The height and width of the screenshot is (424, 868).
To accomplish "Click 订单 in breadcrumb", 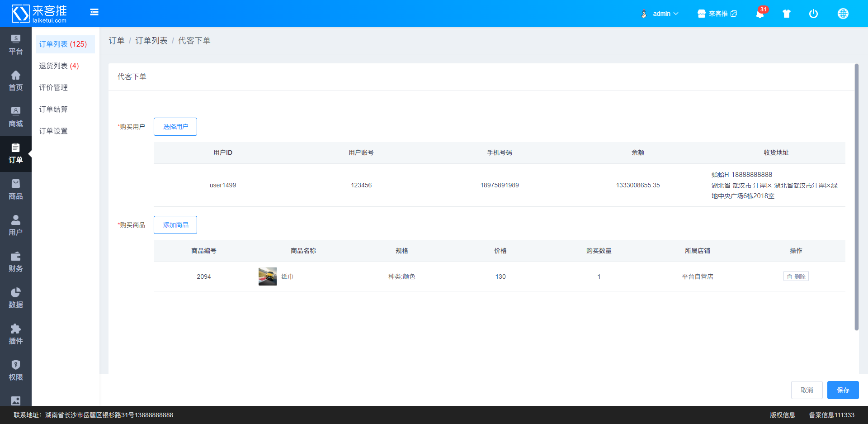I will point(117,41).
